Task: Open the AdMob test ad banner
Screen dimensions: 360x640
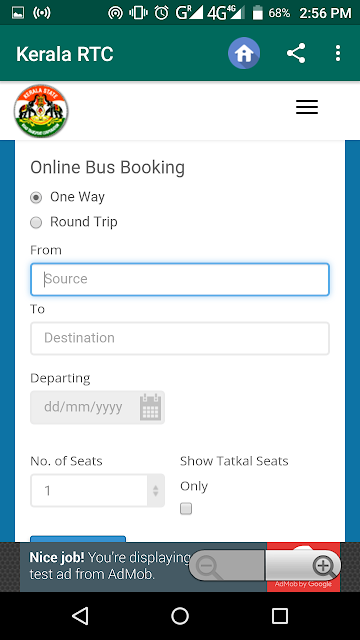Action: tap(180, 567)
